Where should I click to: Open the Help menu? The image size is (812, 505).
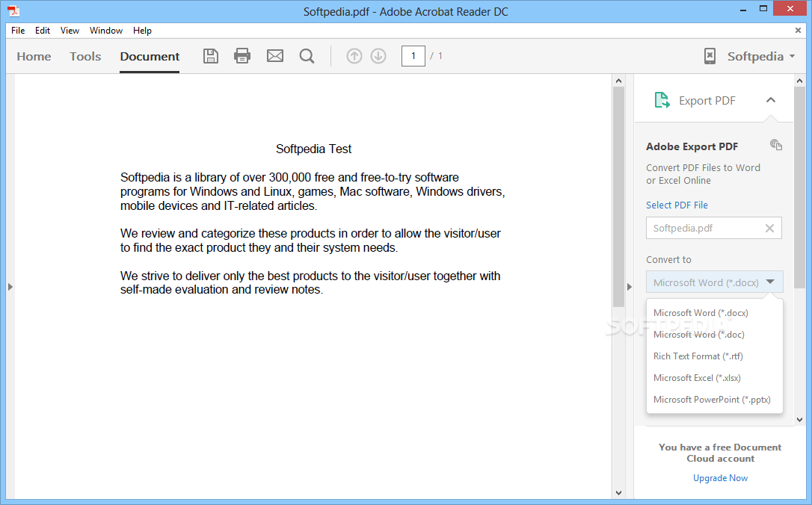click(x=142, y=31)
